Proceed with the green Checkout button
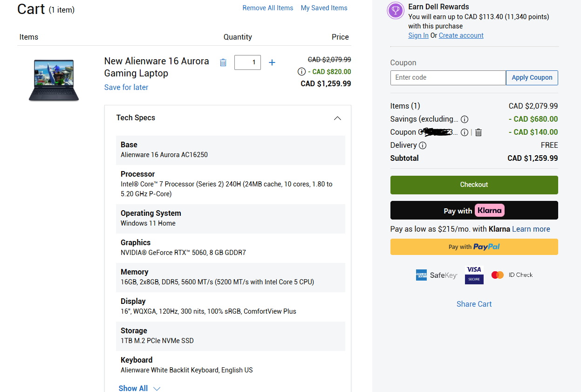 tap(474, 185)
